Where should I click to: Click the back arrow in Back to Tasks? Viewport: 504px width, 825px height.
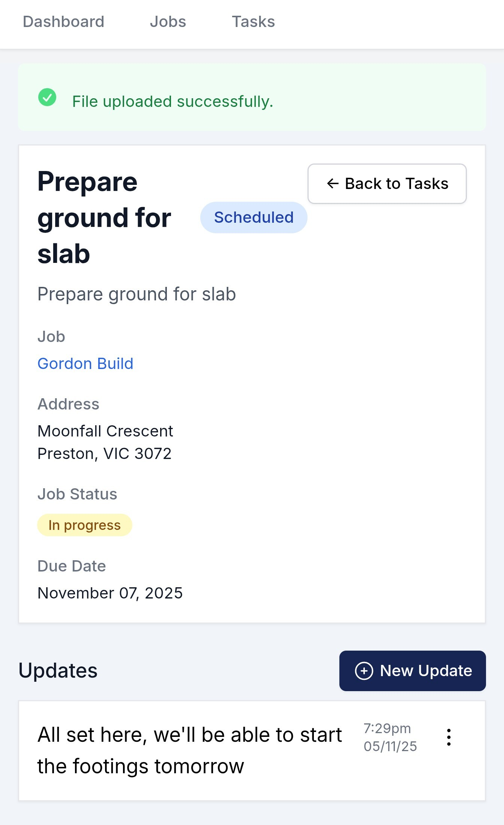coord(333,184)
